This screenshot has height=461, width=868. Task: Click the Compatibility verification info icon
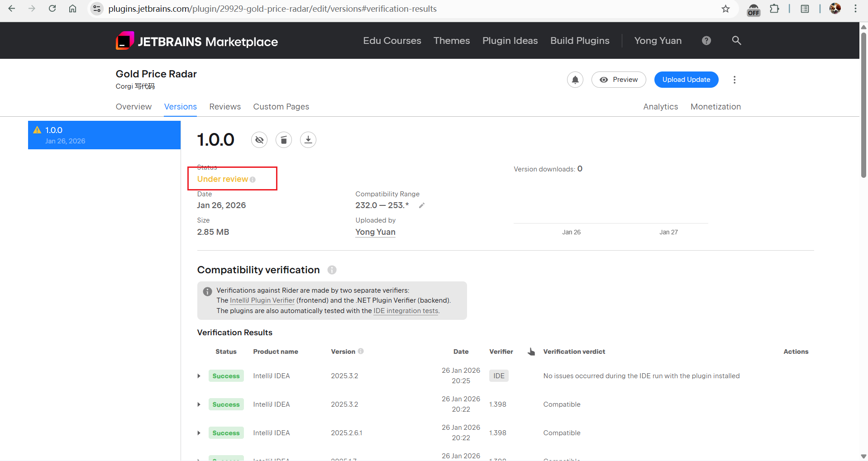tap(332, 270)
